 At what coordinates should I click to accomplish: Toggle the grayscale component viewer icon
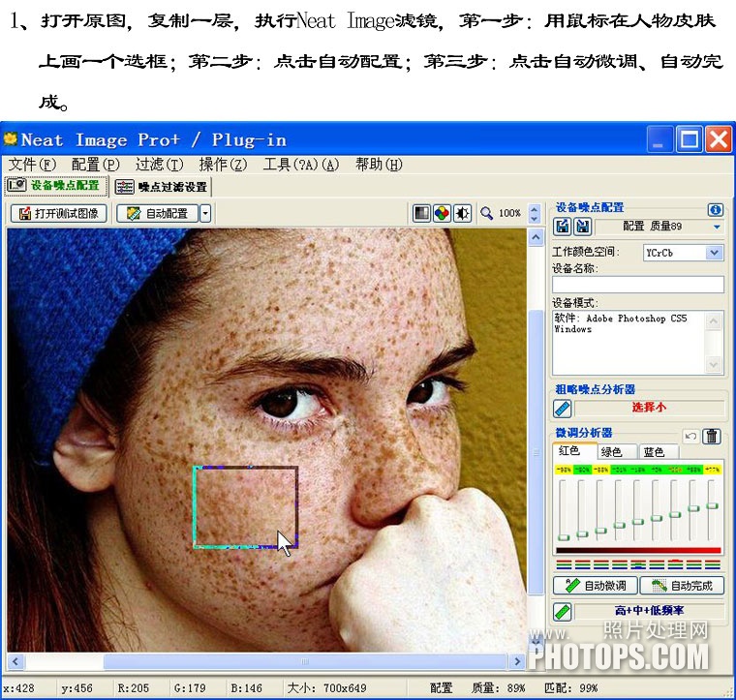421,213
